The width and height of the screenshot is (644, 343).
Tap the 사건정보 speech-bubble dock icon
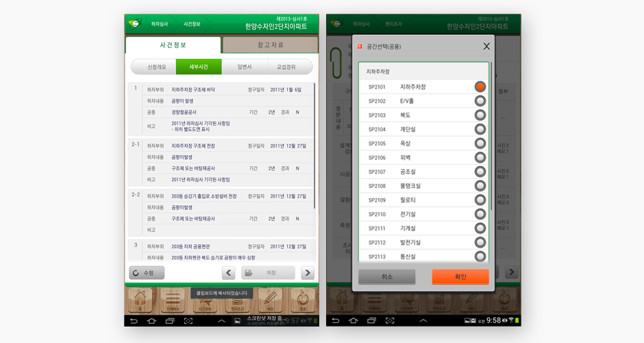205,305
